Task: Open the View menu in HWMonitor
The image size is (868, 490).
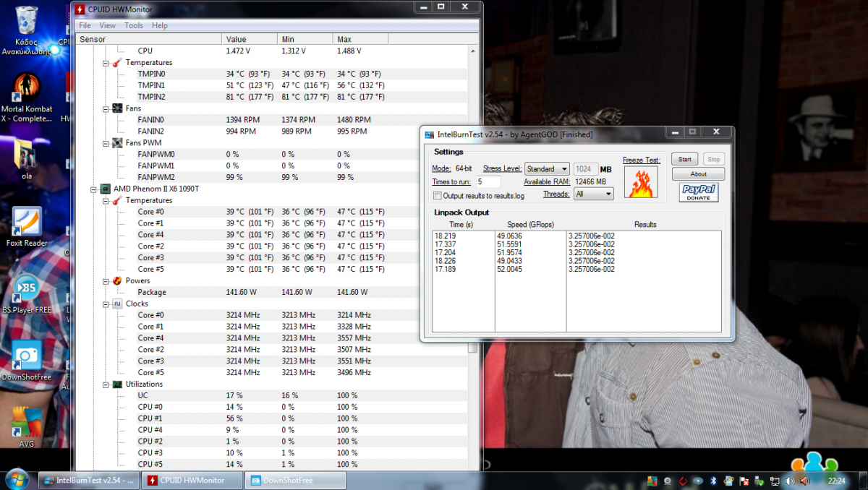Action: pyautogui.click(x=107, y=25)
